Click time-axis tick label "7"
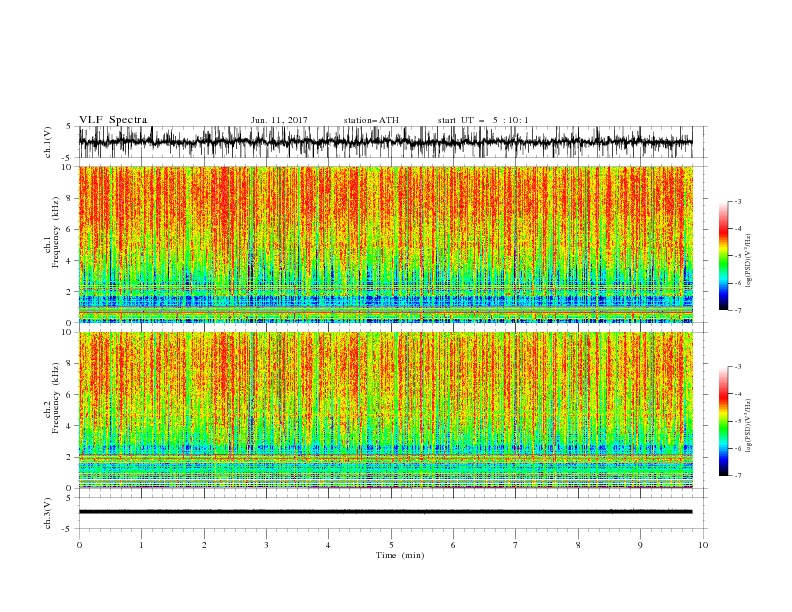The image size is (792, 612). click(515, 545)
